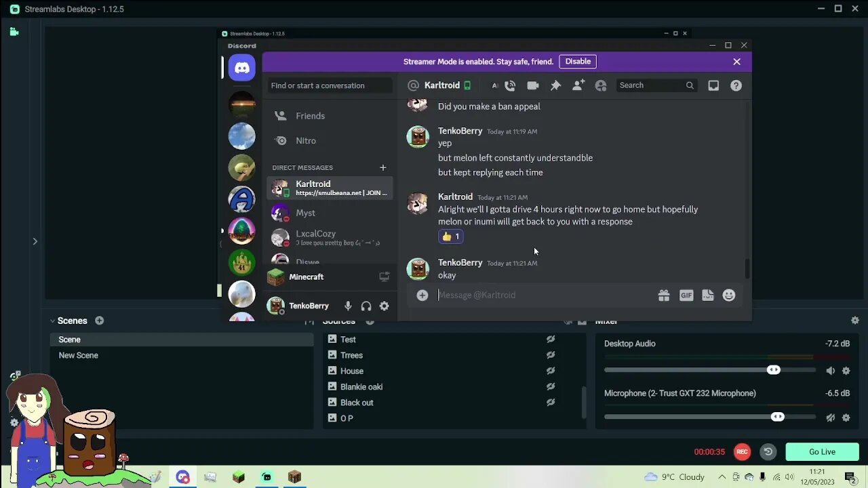Show hidden system tray icons

722,477
